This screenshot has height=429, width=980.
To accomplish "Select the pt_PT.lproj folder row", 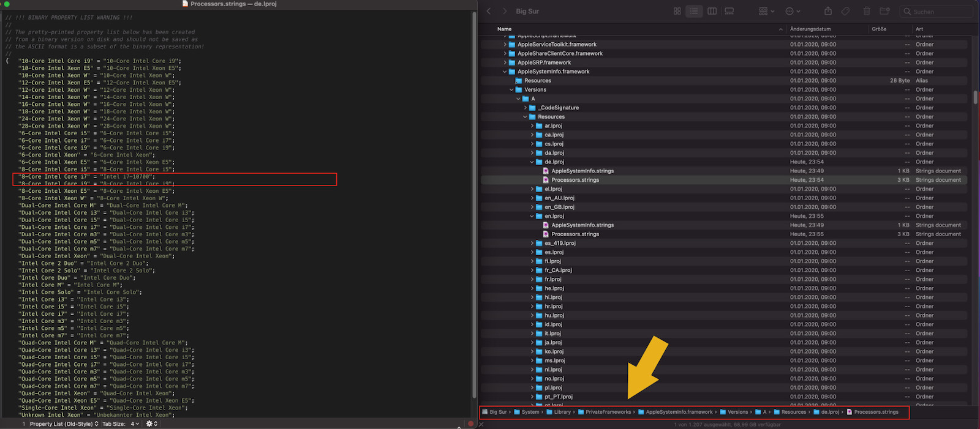I will click(x=724, y=397).
